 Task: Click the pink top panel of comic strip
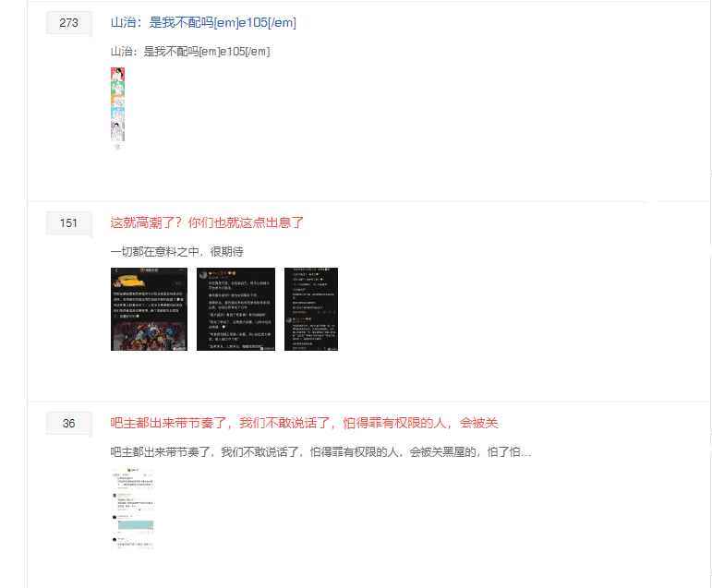pyautogui.click(x=117, y=74)
